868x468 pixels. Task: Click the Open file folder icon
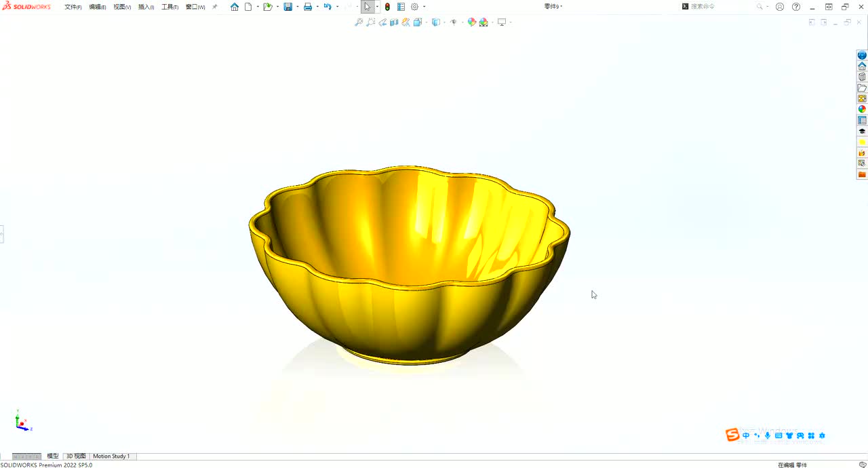coord(268,7)
